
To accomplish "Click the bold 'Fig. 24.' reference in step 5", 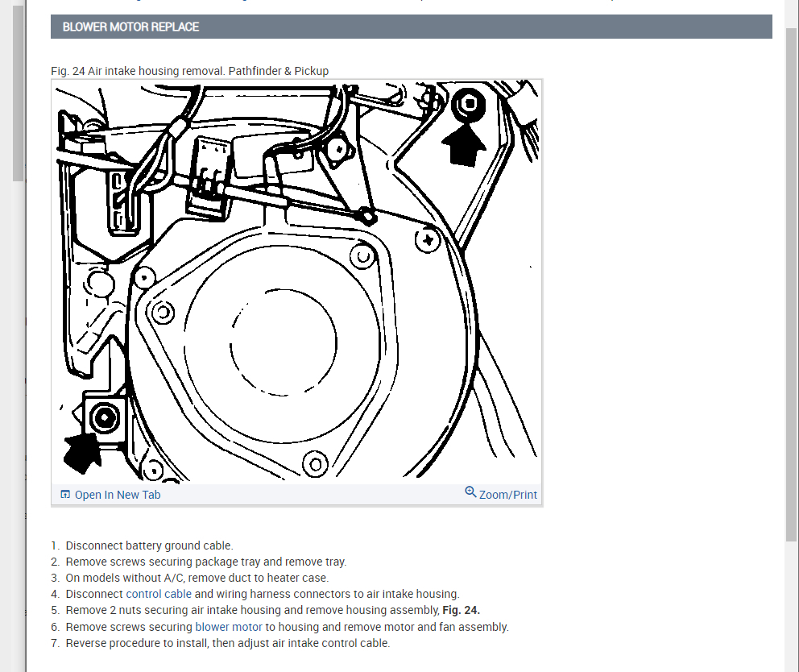I will (461, 610).
